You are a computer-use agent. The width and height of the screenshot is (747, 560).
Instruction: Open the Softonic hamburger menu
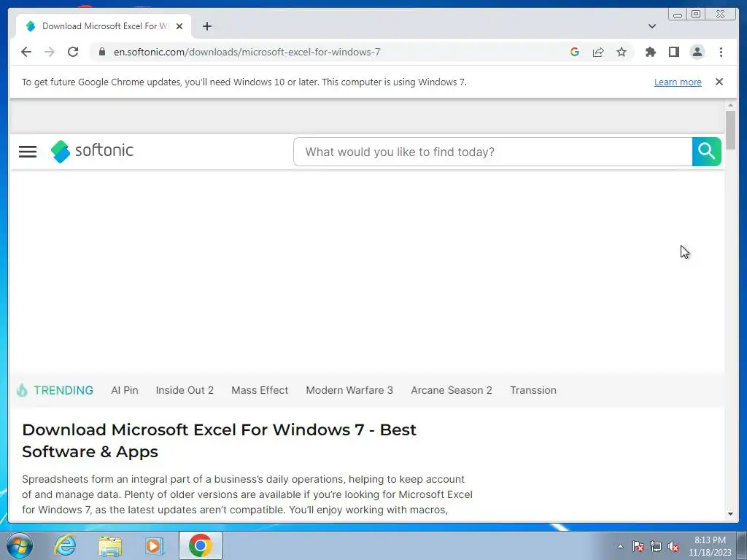[28, 152]
